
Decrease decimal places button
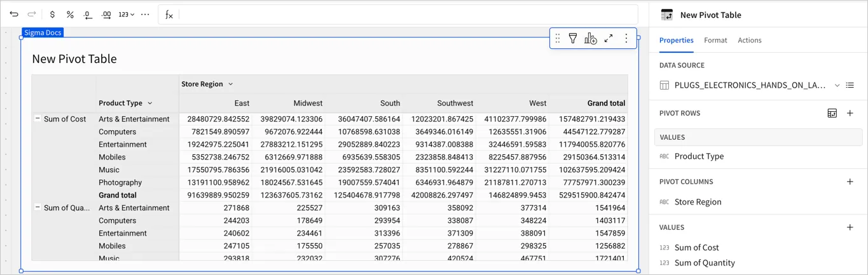click(88, 14)
